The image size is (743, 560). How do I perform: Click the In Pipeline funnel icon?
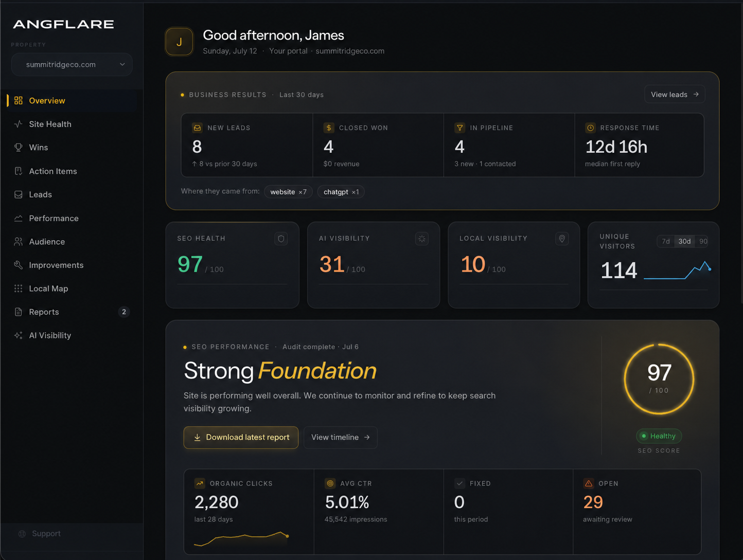(x=460, y=128)
